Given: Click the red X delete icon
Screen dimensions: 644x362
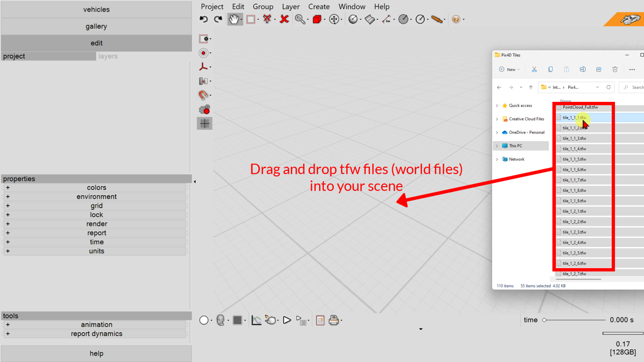Looking at the screenshot, I should point(284,19).
